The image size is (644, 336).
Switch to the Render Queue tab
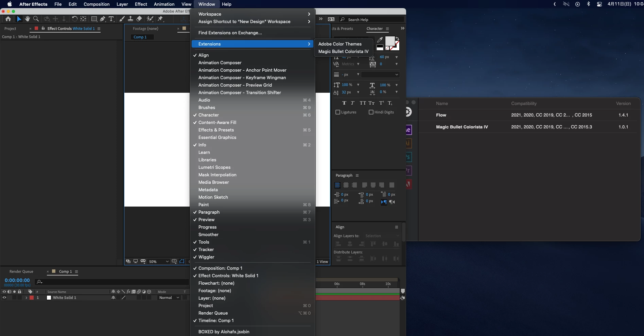coord(21,271)
